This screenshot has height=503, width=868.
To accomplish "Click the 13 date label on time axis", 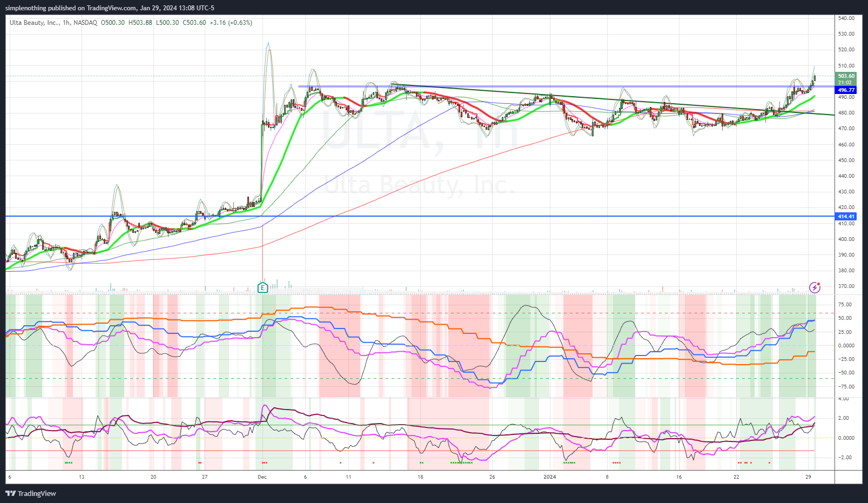I will (x=82, y=477).
